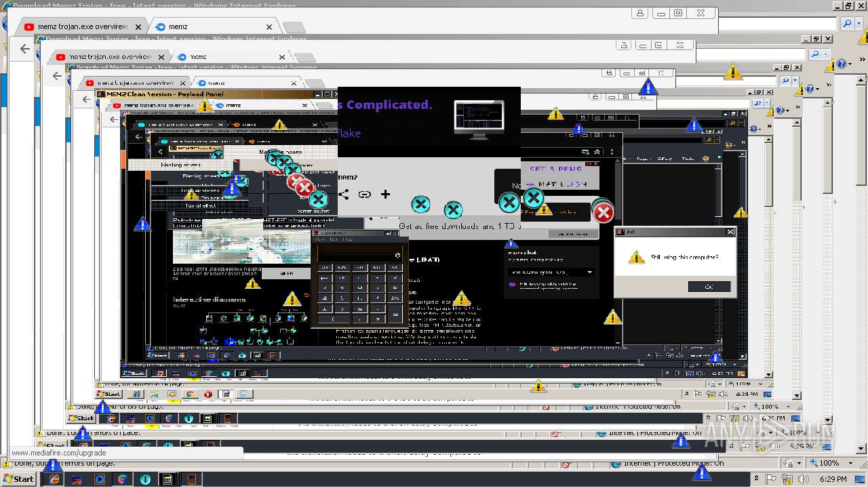Screen dimensions: 868x488
Task: Click the dialog's yellow warning icon
Action: click(636, 258)
